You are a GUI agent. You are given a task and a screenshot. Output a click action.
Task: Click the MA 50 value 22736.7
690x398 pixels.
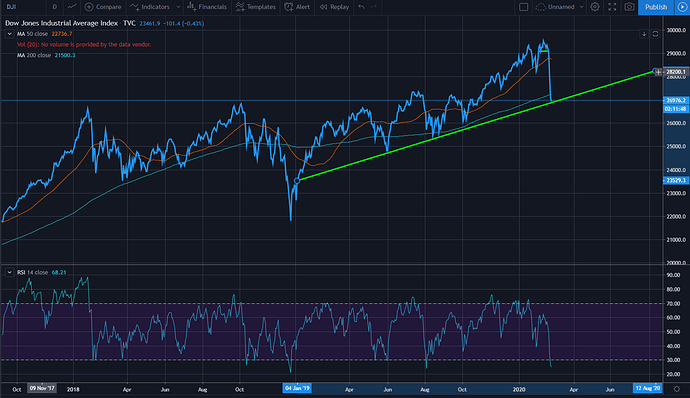62,34
